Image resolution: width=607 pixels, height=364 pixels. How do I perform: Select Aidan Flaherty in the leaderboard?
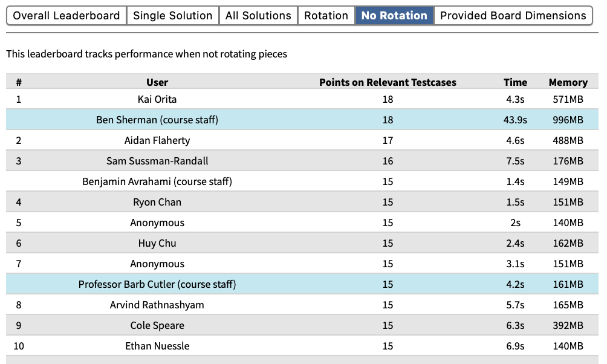(x=157, y=140)
